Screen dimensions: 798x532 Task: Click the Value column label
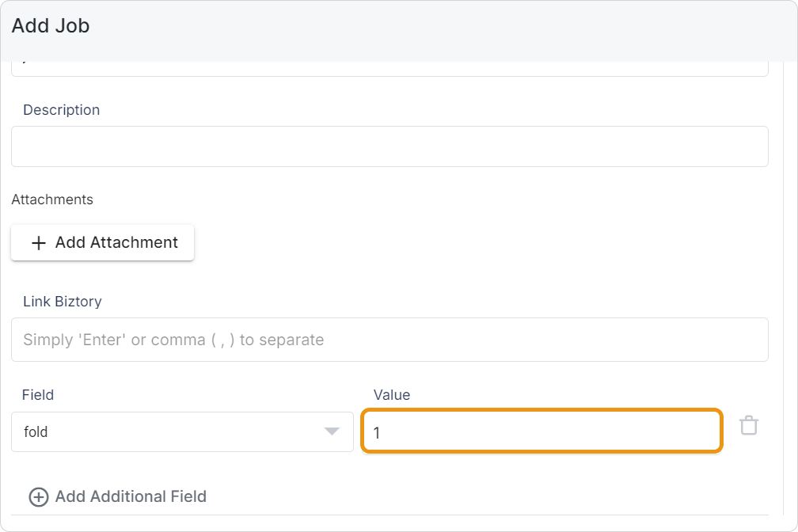[392, 394]
